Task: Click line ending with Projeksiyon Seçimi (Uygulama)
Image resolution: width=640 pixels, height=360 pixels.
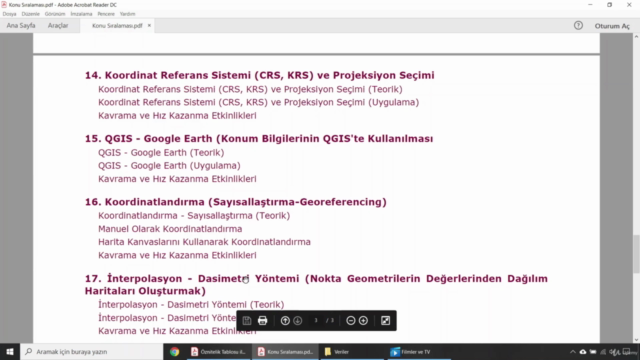Action: [x=258, y=102]
